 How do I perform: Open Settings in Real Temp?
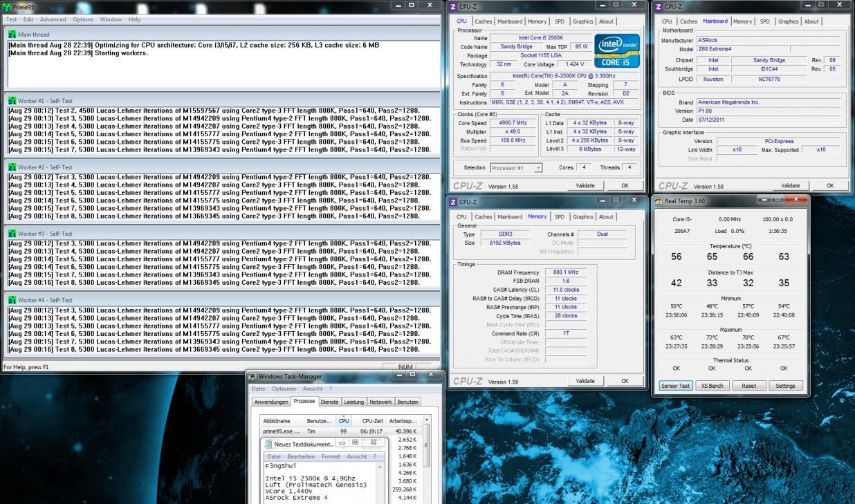pyautogui.click(x=786, y=386)
